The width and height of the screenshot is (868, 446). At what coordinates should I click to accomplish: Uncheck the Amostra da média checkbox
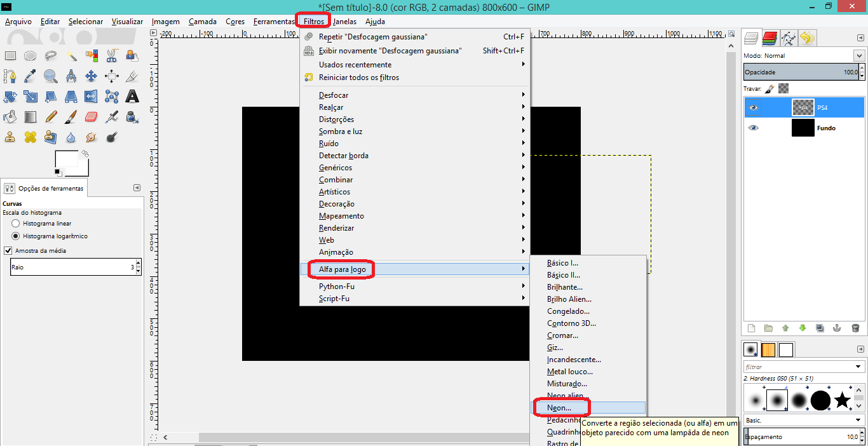pyautogui.click(x=8, y=250)
